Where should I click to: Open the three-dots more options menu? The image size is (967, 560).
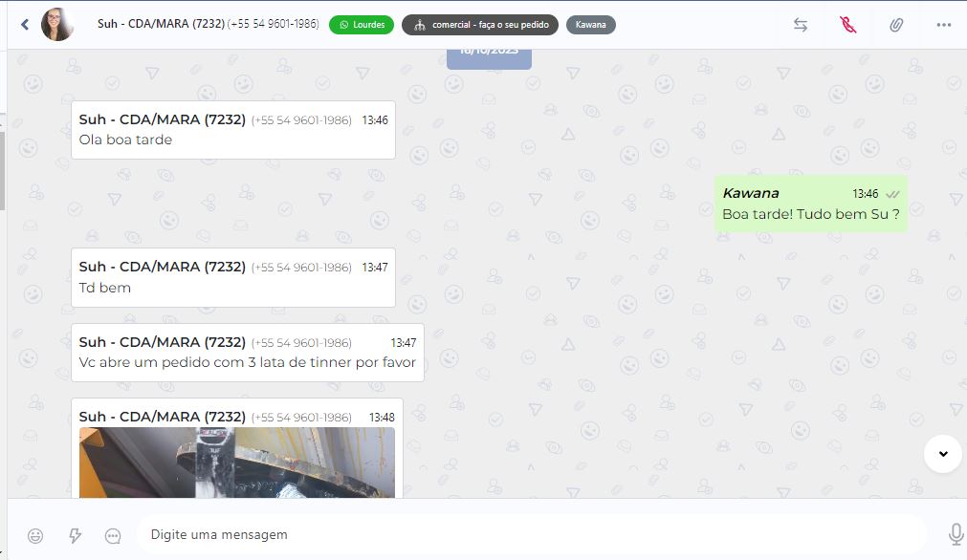click(x=943, y=25)
